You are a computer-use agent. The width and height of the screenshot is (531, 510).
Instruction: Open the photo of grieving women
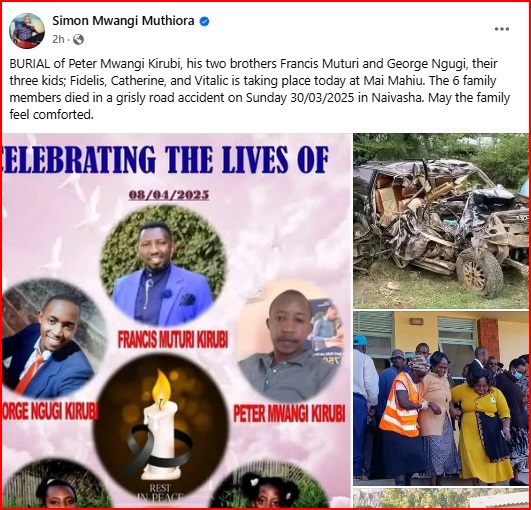(x=441, y=398)
